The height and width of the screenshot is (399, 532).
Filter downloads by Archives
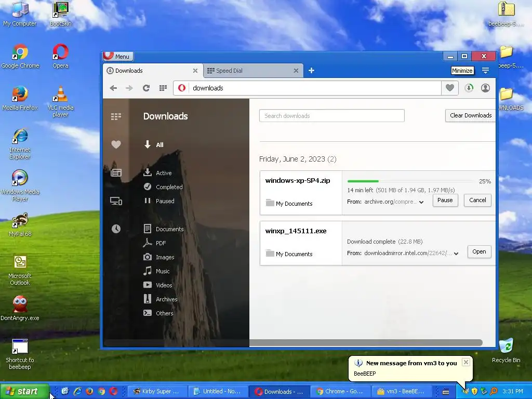[x=161, y=299]
